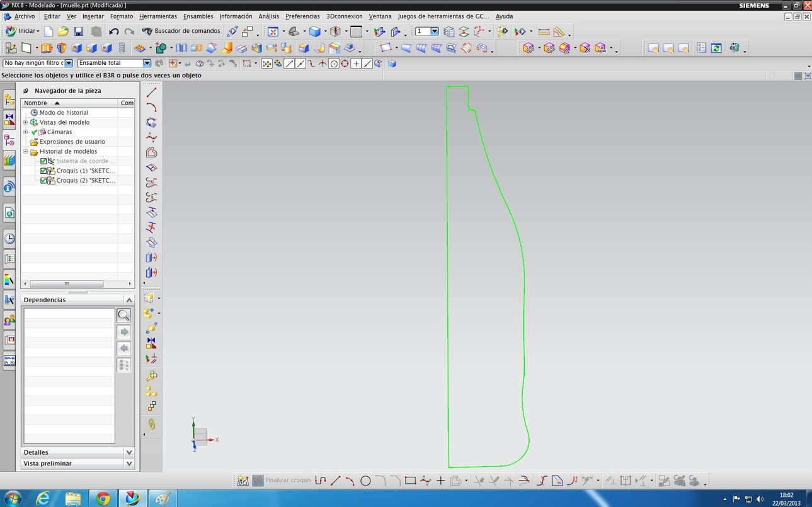
Task: Click the Move Face synchronous modeling icon
Action: (x=529, y=48)
